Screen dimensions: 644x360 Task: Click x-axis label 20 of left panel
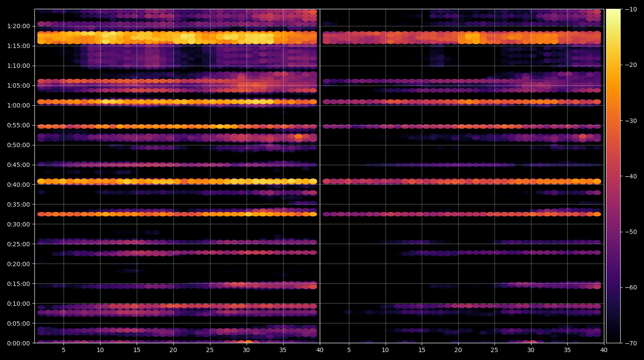[x=173, y=350]
